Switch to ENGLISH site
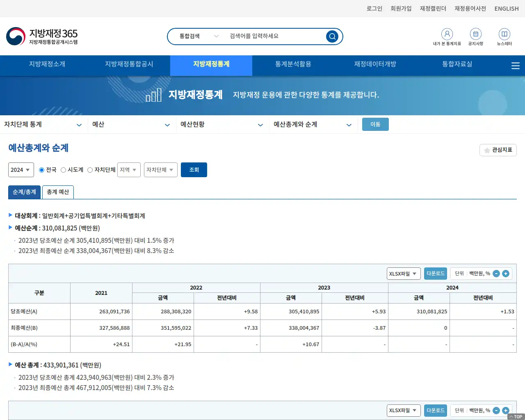The width and height of the screenshot is (525, 420). [507, 9]
